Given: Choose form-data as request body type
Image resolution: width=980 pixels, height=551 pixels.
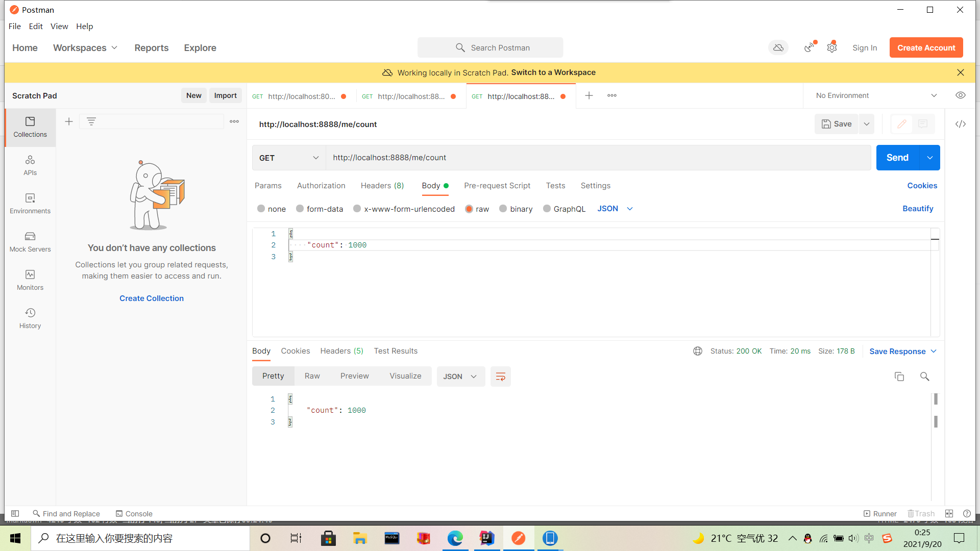Looking at the screenshot, I should 301,209.
